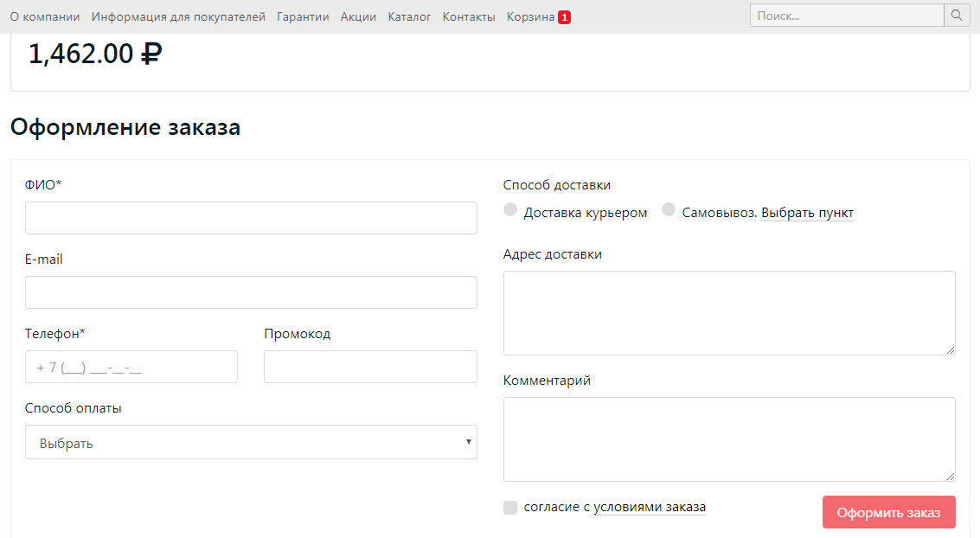Select the Самовывоз radio option
The image size is (980, 538).
(x=669, y=210)
